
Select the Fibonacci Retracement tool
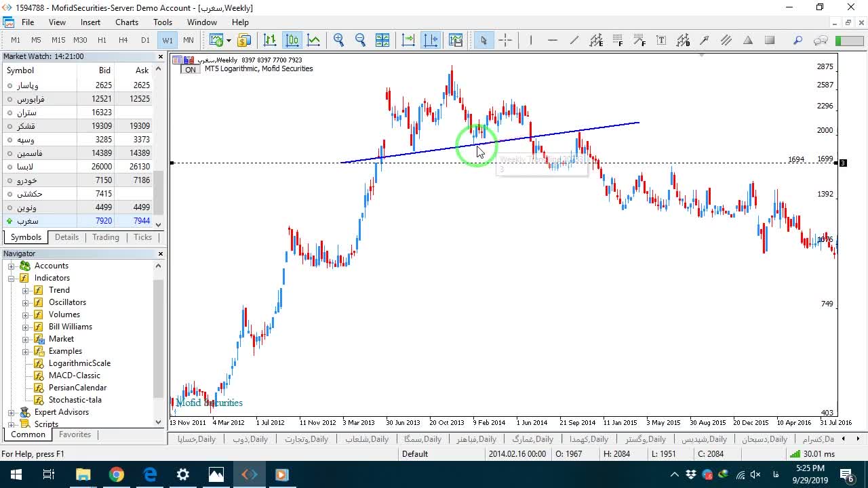coord(618,40)
